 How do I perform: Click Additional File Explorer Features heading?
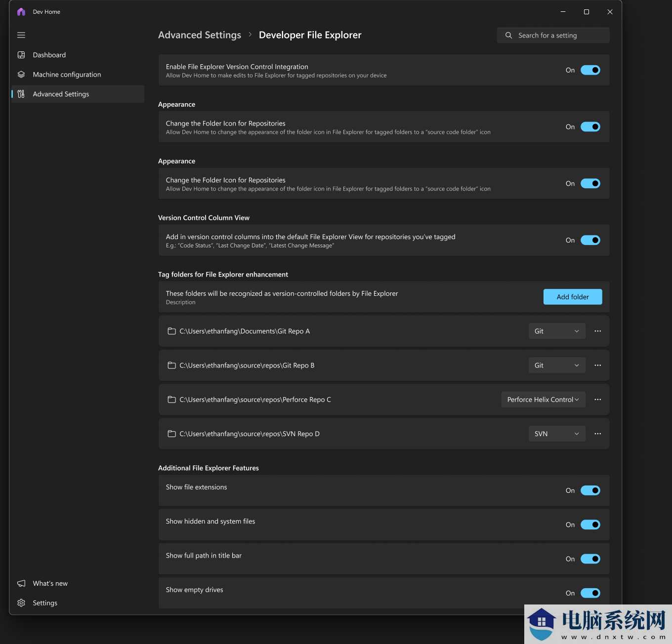[209, 468]
